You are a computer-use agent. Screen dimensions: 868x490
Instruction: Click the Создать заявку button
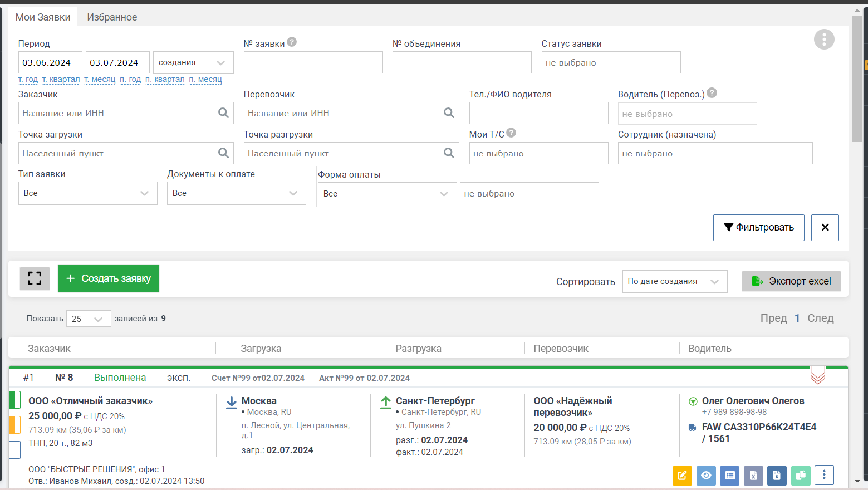pyautogui.click(x=108, y=278)
